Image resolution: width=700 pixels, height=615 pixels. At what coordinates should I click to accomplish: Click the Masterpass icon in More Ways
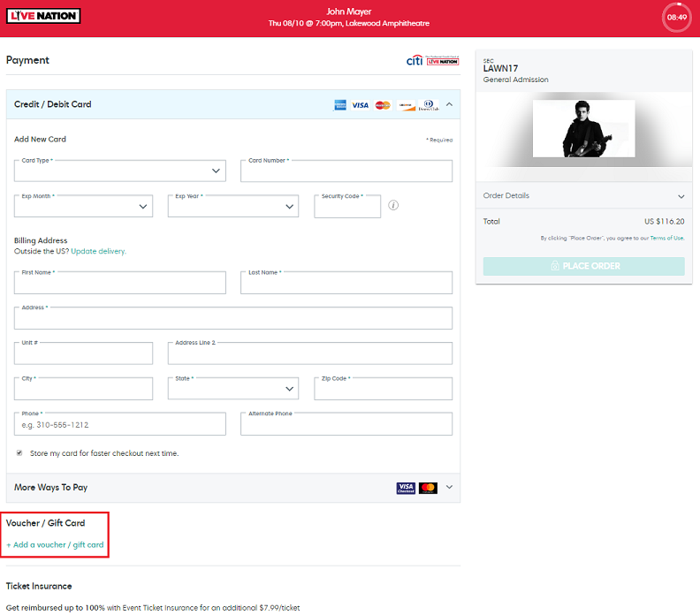coord(428,488)
